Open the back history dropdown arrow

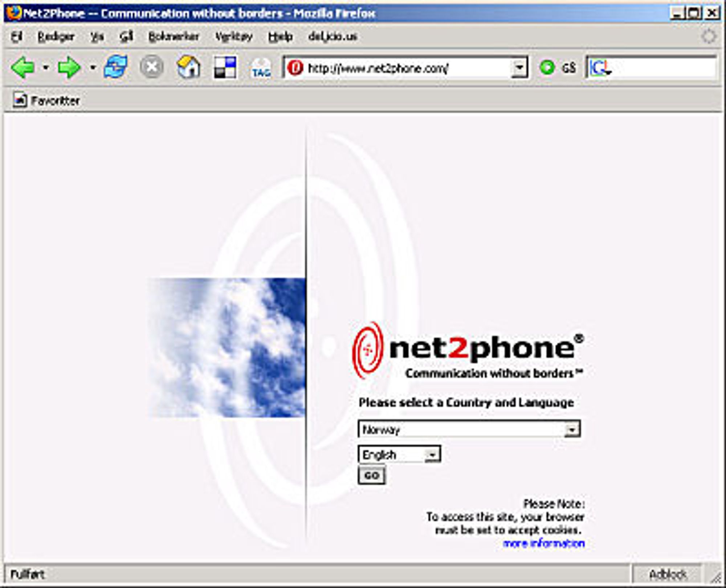tap(46, 68)
